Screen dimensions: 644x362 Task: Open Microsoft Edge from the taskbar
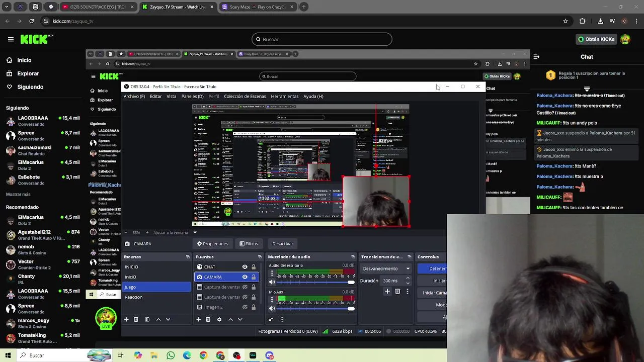(187, 355)
